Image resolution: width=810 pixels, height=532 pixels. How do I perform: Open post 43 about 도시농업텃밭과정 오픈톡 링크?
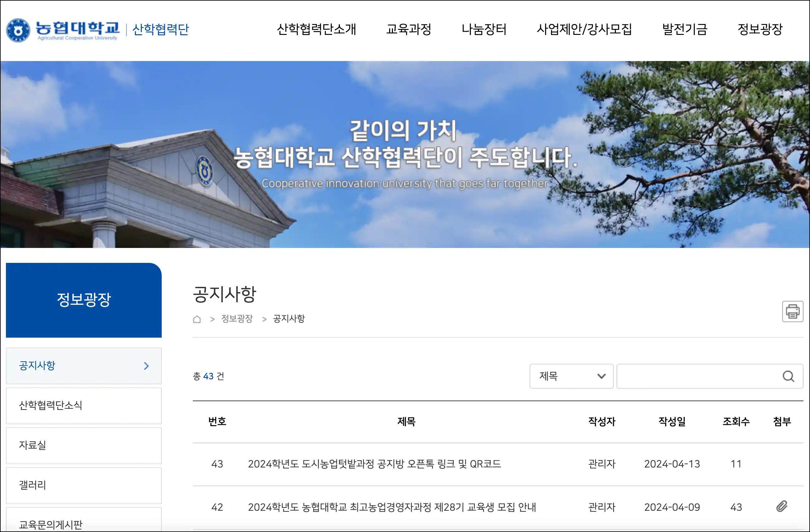[374, 464]
